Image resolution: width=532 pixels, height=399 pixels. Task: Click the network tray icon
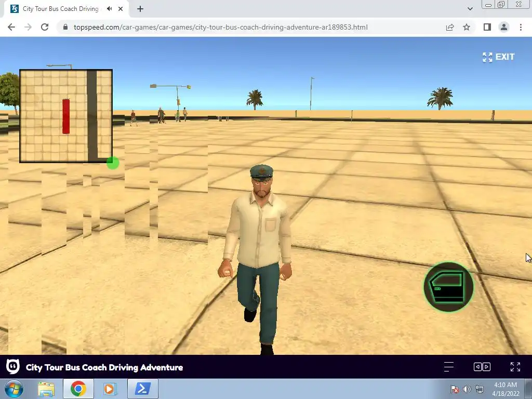pos(480,389)
